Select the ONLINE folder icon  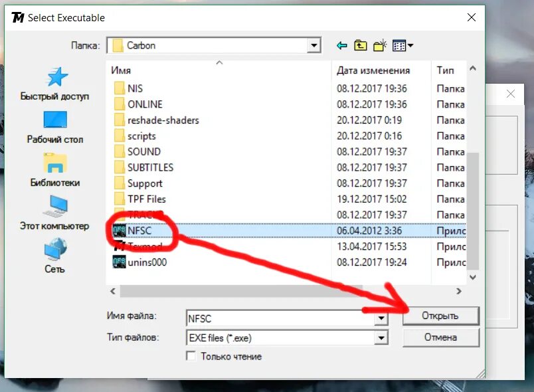pyautogui.click(x=119, y=104)
